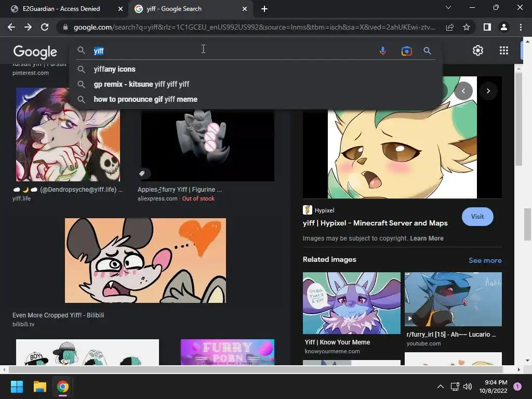Open the Windows Start menu
The height and width of the screenshot is (399, 532).
tap(17, 387)
